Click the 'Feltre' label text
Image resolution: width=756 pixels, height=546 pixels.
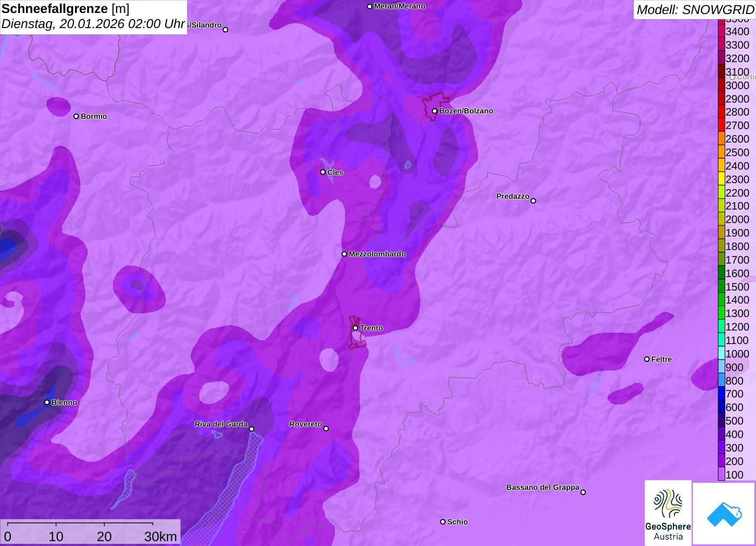661,359
